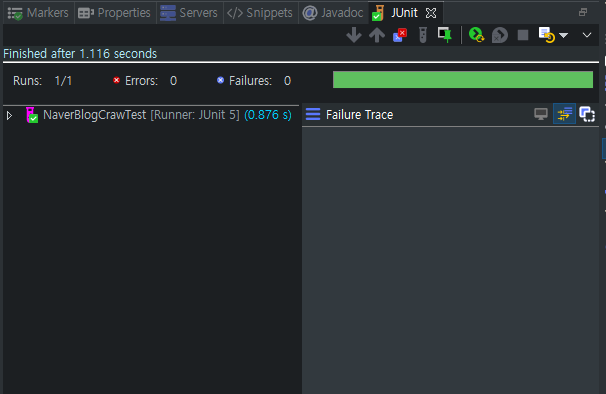This screenshot has width=606, height=394.
Task: Minimize the JUnit view panel
Action: coord(583,12)
